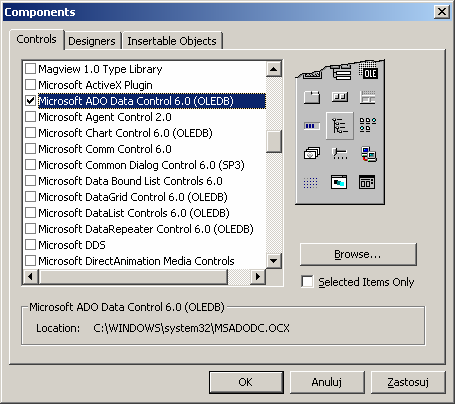
Task: Click the list's scroll down arrow
Action: (x=274, y=261)
